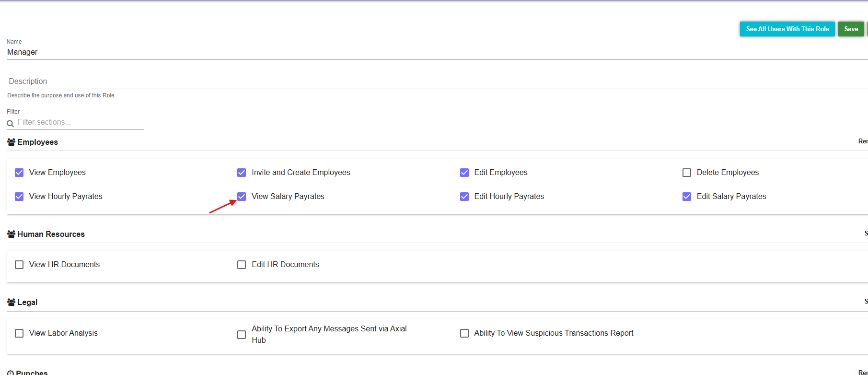Viewport: 868px width, 375px height.
Task: Uncheck Invite and Create Employees
Action: coord(242,173)
